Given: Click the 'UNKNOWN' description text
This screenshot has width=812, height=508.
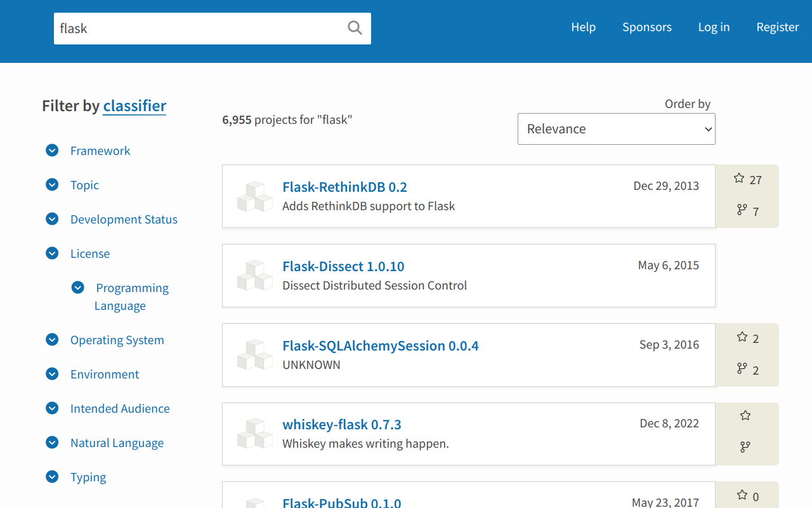Looking at the screenshot, I should tap(311, 364).
